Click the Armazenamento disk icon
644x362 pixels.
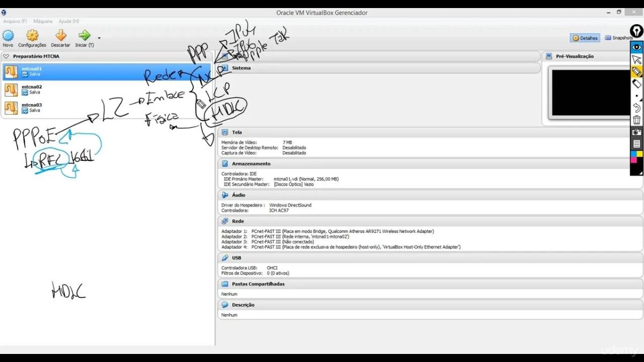click(225, 164)
